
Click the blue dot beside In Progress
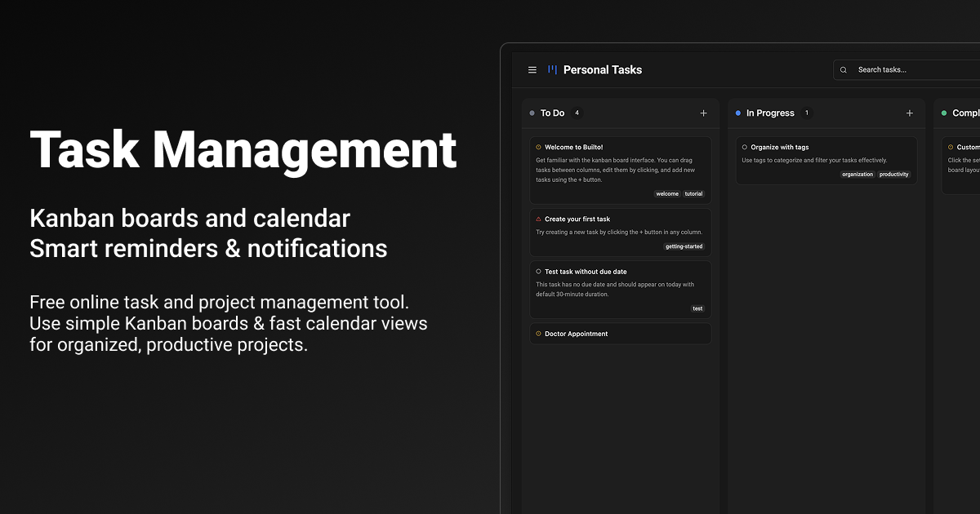(x=738, y=113)
